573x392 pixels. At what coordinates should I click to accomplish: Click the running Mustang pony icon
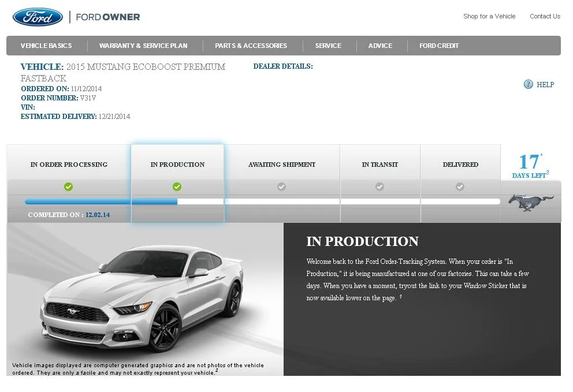coord(531,203)
